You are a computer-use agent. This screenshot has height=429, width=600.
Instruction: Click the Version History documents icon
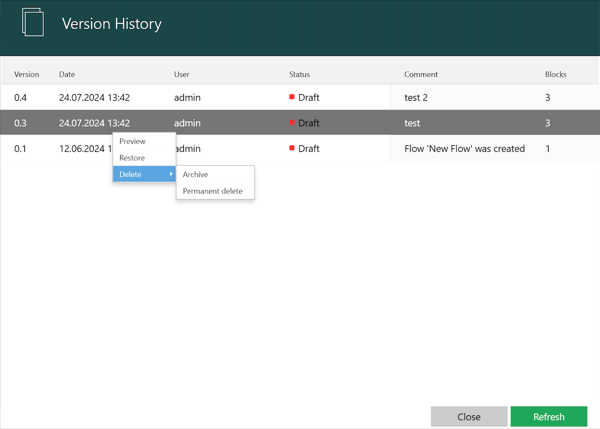tap(33, 23)
